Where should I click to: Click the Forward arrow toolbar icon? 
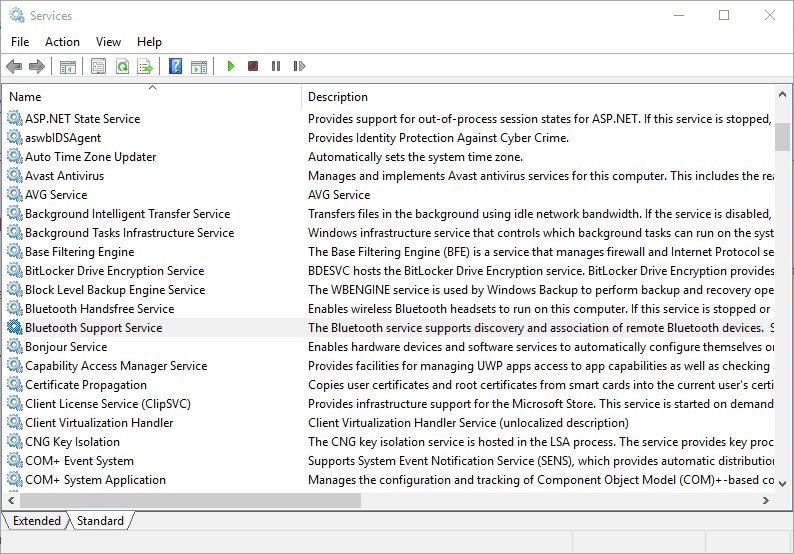point(36,66)
